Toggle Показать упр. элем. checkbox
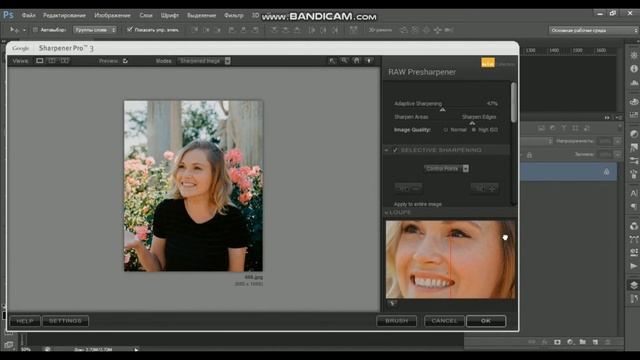 click(x=130, y=29)
